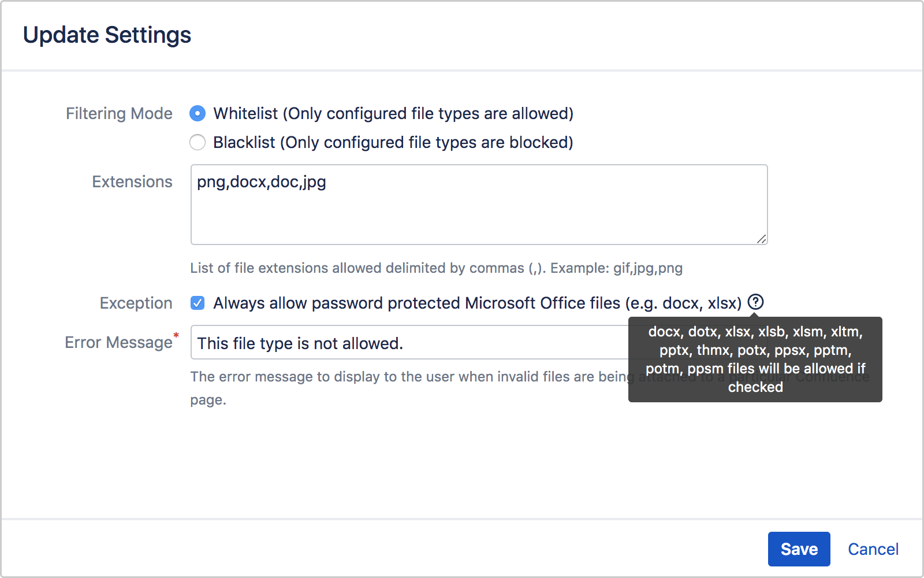This screenshot has width=924, height=578.
Task: Dismiss the dark tooltip listing docx and xlsx
Action: [x=755, y=360]
